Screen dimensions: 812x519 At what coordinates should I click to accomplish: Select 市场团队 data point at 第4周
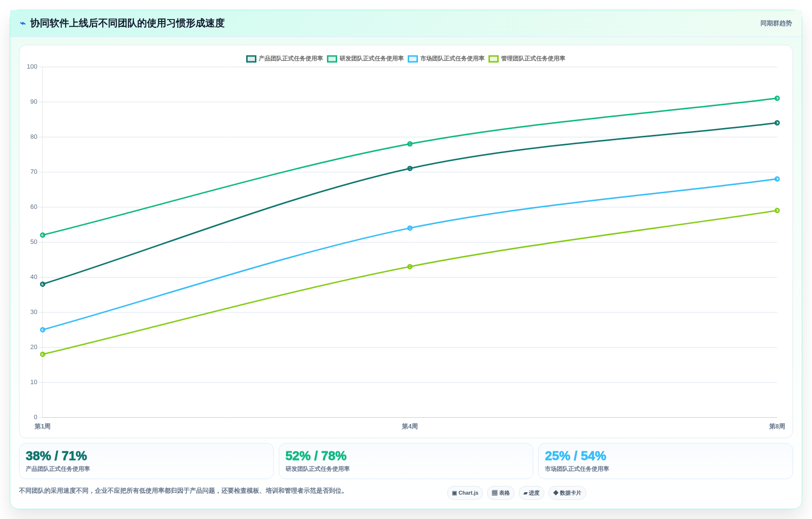410,228
